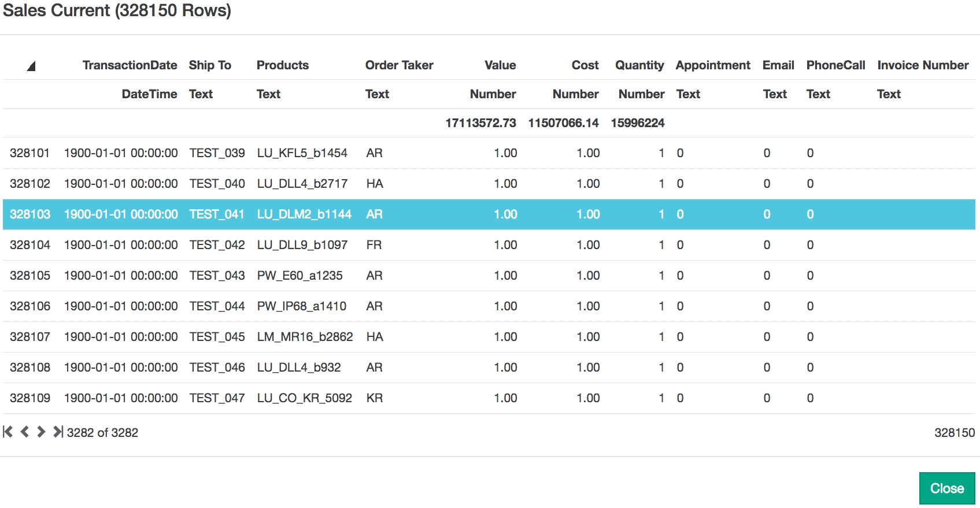The width and height of the screenshot is (980, 508).
Task: Select row 328101 in the table
Action: [x=30, y=153]
